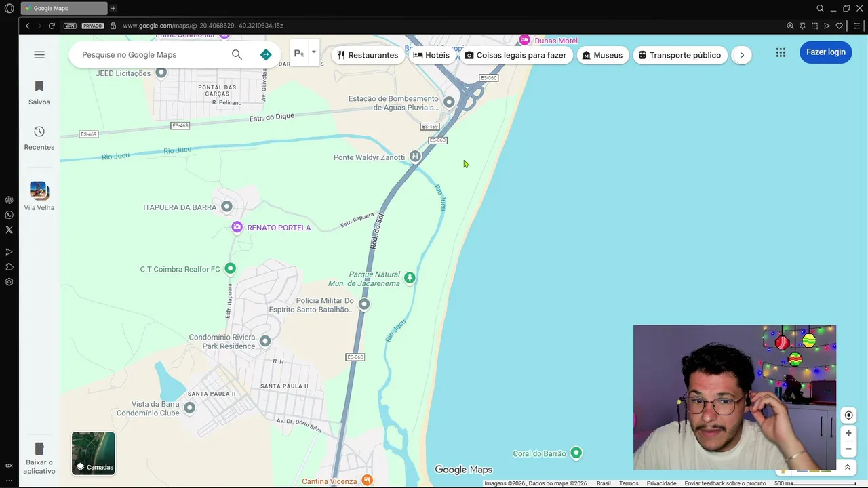The image size is (868, 488).
Task: Click Baixar o aplicativo in sidebar
Action: [x=39, y=458]
